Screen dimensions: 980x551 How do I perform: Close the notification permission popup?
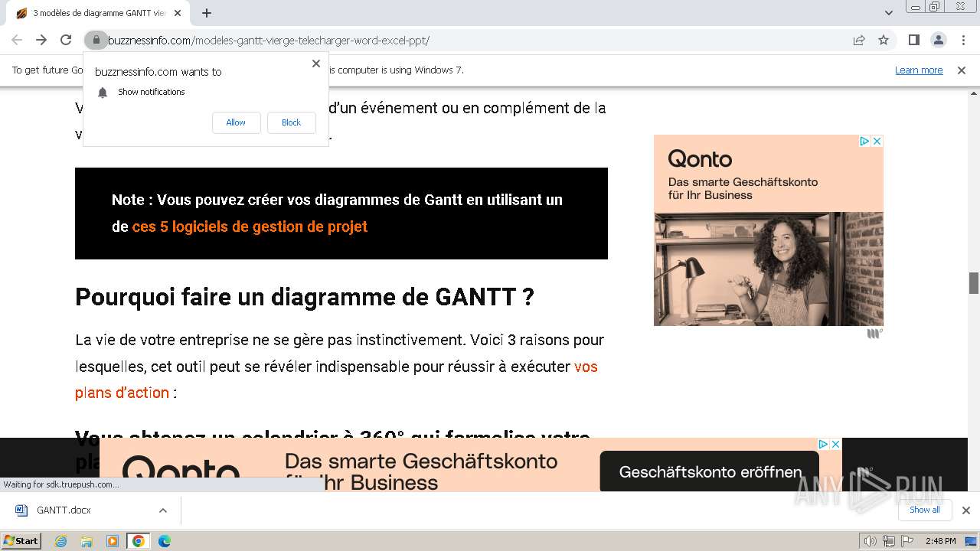click(x=315, y=64)
